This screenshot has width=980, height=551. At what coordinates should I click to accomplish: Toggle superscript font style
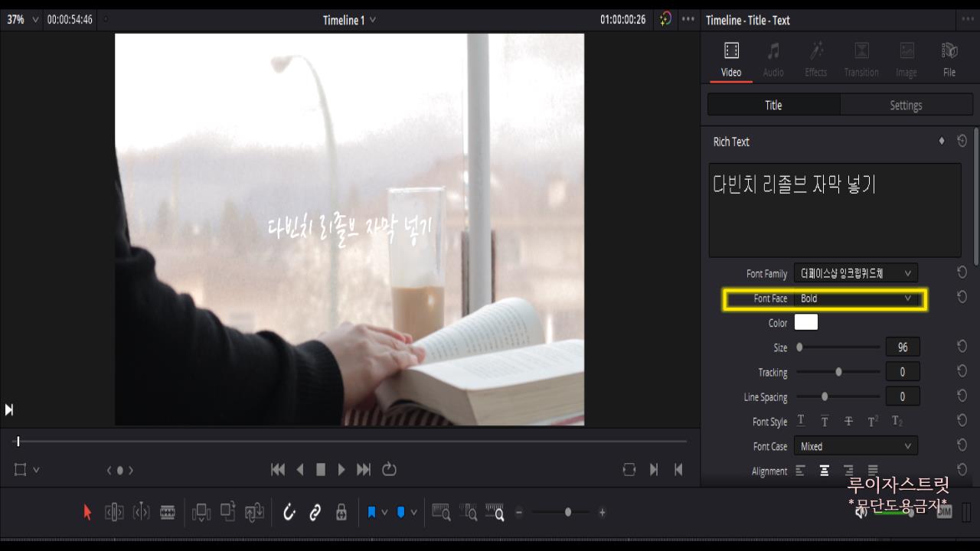tap(873, 421)
